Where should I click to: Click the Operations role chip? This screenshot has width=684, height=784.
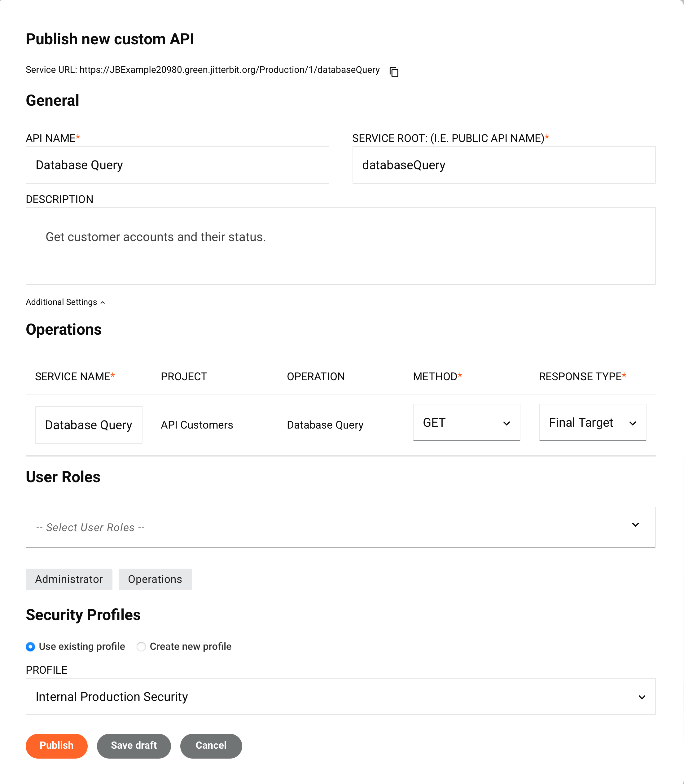pos(155,579)
